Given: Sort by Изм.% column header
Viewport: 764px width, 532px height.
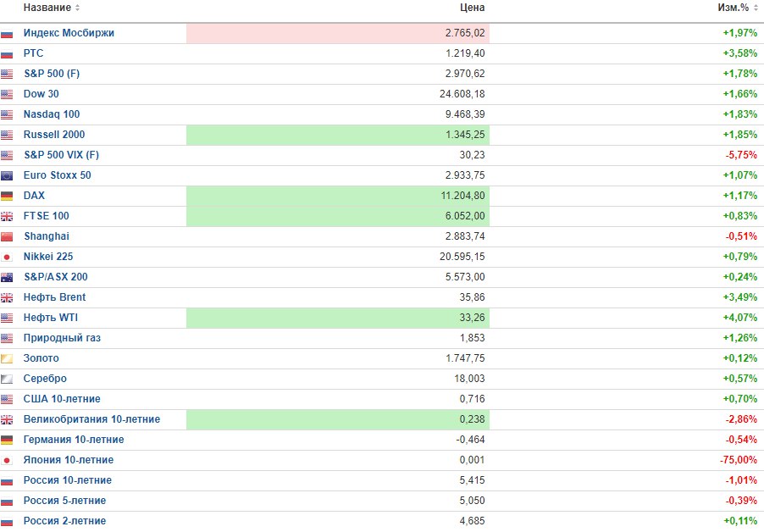Looking at the screenshot, I should (737, 8).
